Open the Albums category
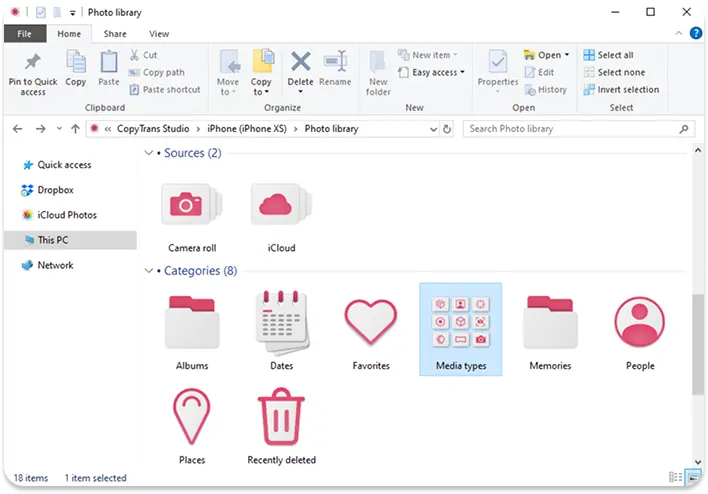 coord(192,331)
